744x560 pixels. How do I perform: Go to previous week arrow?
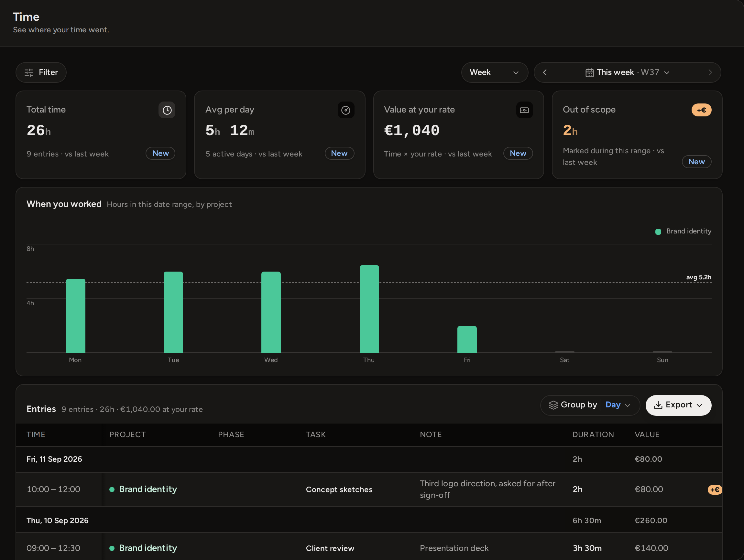545,72
